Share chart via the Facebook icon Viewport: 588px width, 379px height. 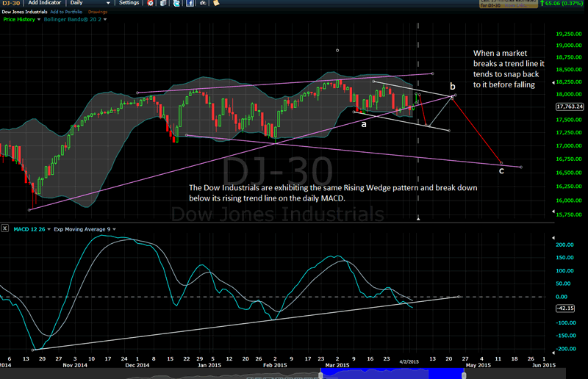click(x=190, y=3)
